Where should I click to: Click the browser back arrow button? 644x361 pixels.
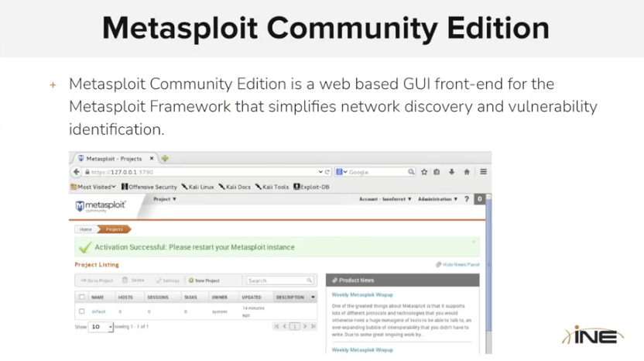tap(77, 172)
